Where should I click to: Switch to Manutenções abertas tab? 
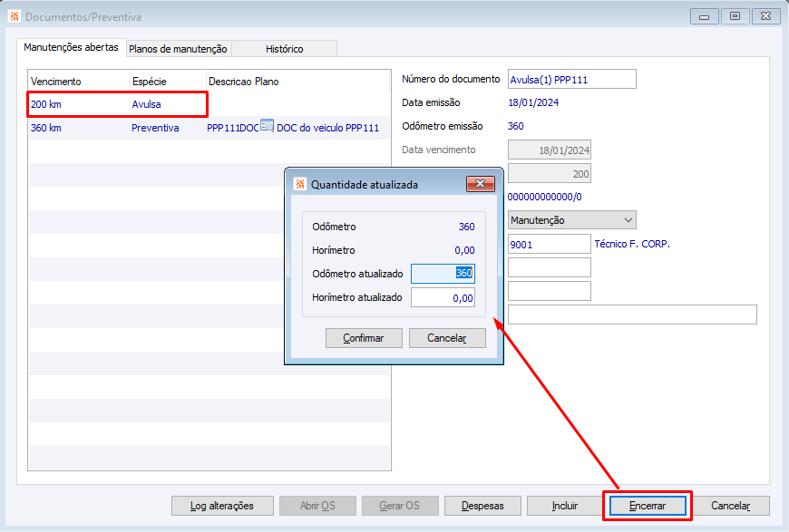71,47
